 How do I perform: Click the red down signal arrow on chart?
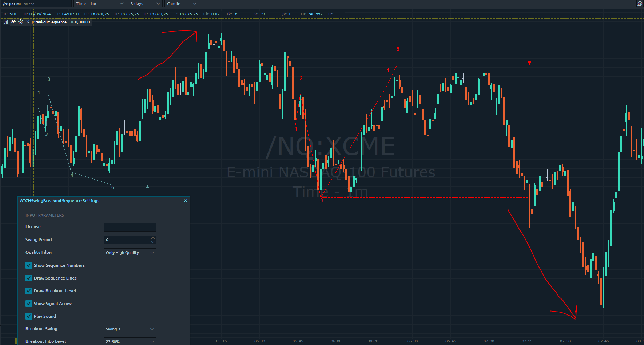click(529, 63)
